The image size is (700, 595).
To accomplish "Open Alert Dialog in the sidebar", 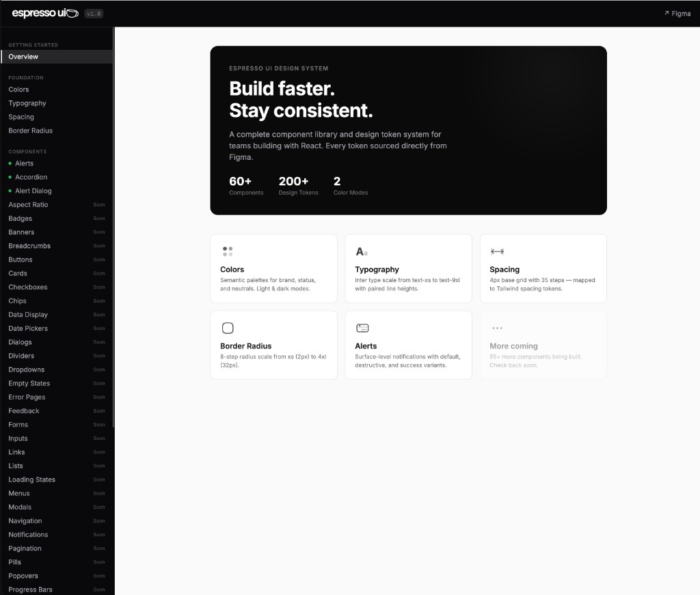I will (x=57, y=191).
